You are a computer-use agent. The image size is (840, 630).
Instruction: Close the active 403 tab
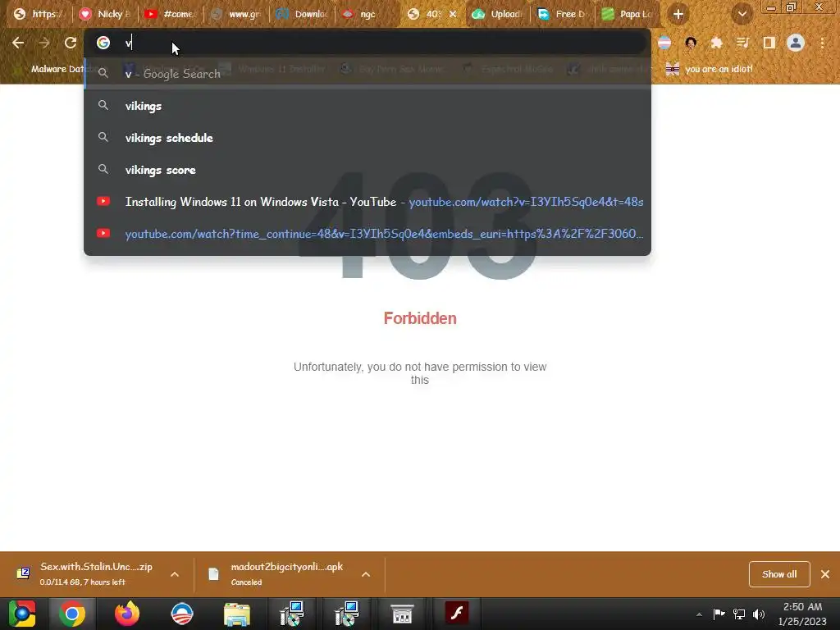point(453,14)
